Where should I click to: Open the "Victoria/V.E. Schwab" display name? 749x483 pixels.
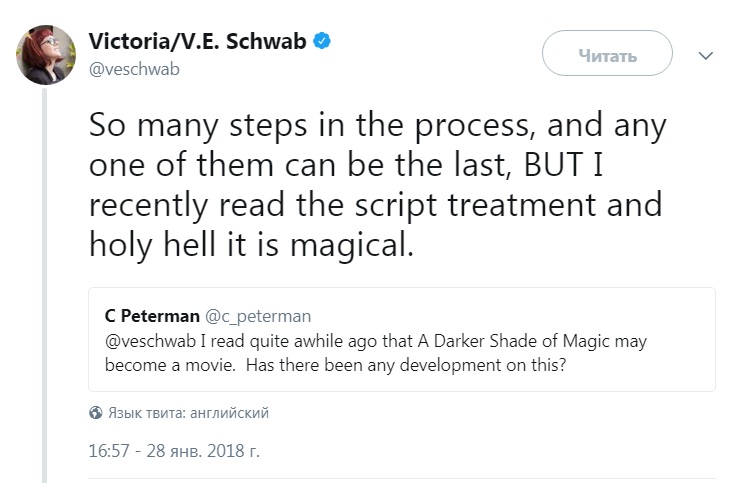coord(197,42)
